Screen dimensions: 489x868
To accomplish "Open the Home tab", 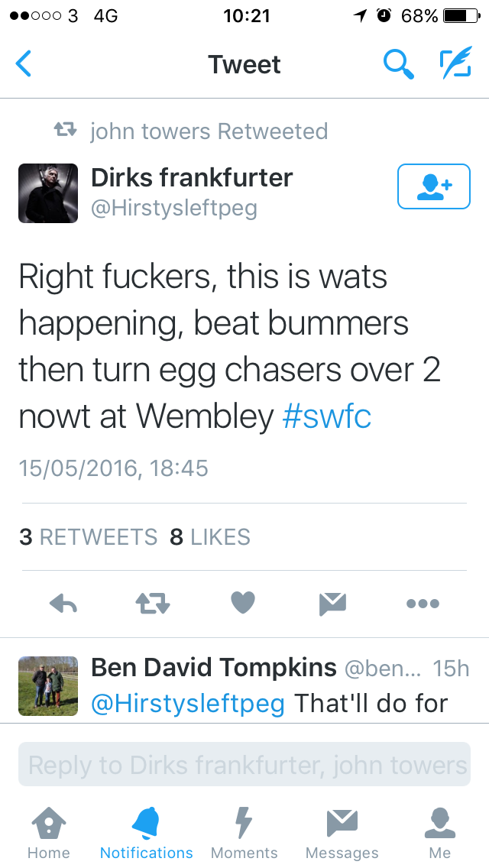I will 49,833.
